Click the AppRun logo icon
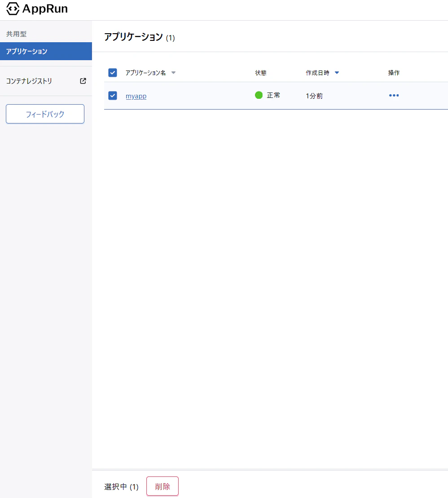Viewport: 448px width, 498px height. (x=13, y=9)
